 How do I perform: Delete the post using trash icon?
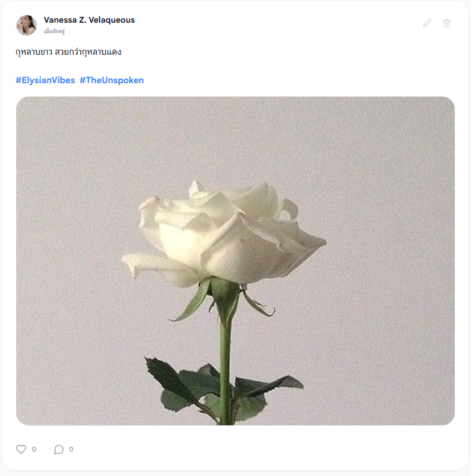pyautogui.click(x=447, y=23)
